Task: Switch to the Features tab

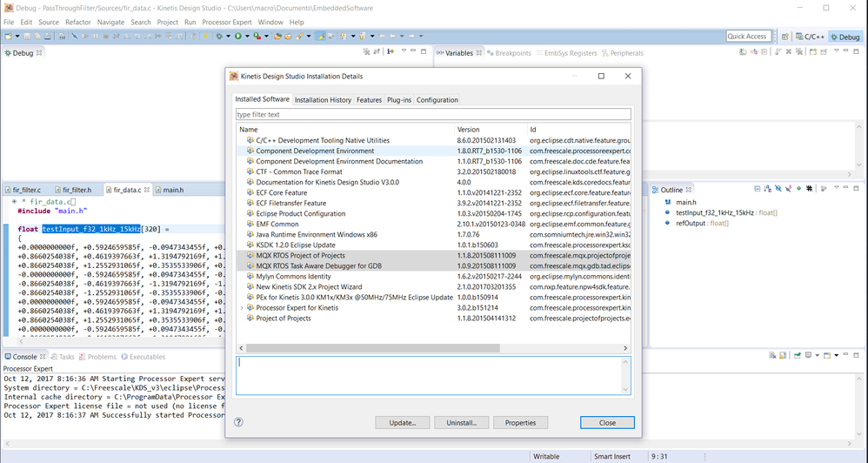Action: click(x=369, y=100)
